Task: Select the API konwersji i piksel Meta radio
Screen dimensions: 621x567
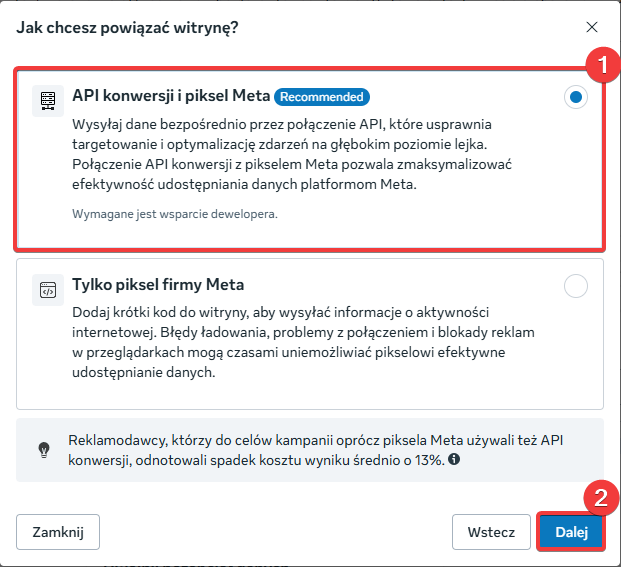Action: pos(576,98)
